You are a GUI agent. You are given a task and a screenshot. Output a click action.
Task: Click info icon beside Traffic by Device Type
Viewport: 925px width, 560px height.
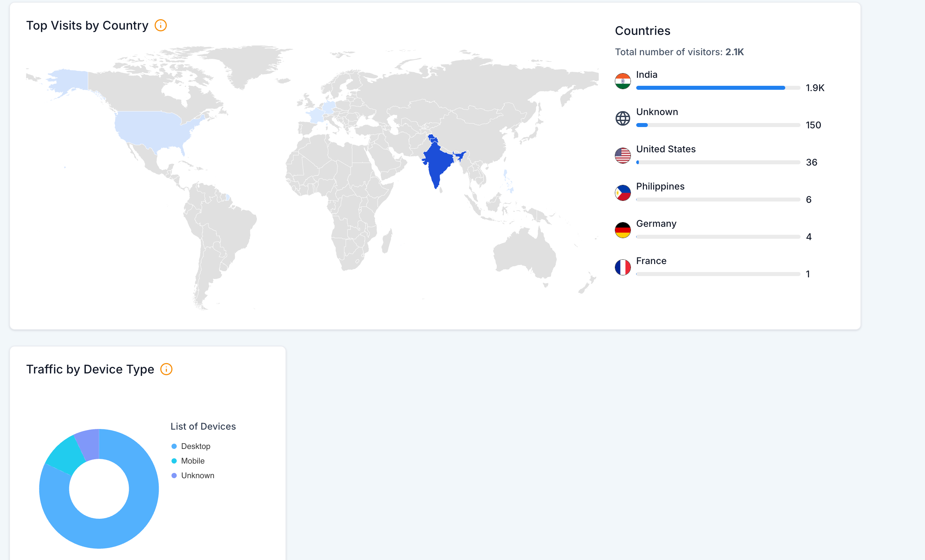[166, 369]
